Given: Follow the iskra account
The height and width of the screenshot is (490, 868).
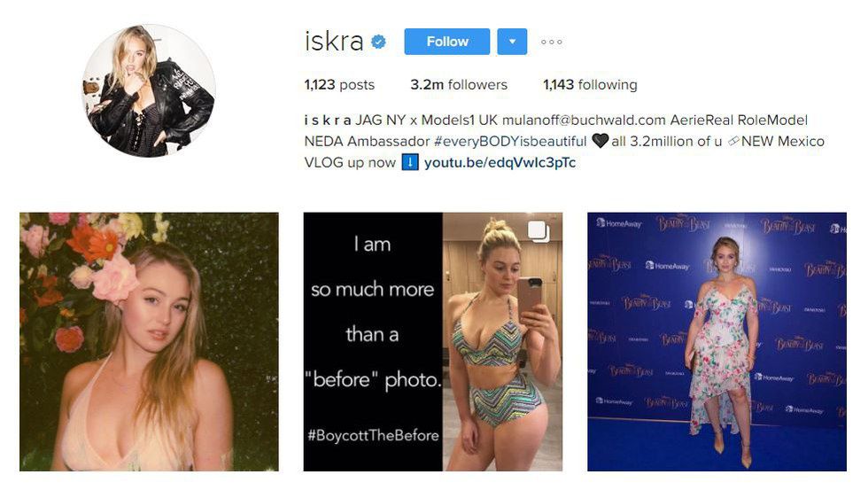Looking at the screenshot, I should 447,42.
